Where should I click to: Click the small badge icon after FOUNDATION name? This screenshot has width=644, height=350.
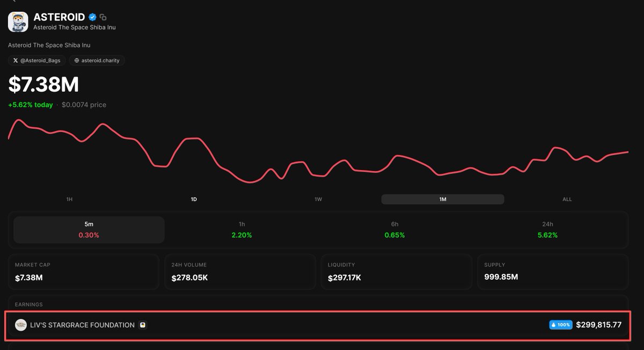(142, 325)
